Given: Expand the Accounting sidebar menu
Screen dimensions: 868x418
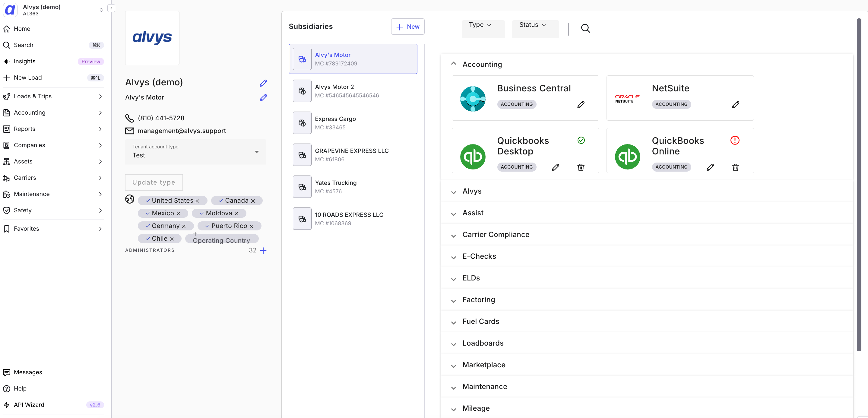Looking at the screenshot, I should [x=53, y=112].
